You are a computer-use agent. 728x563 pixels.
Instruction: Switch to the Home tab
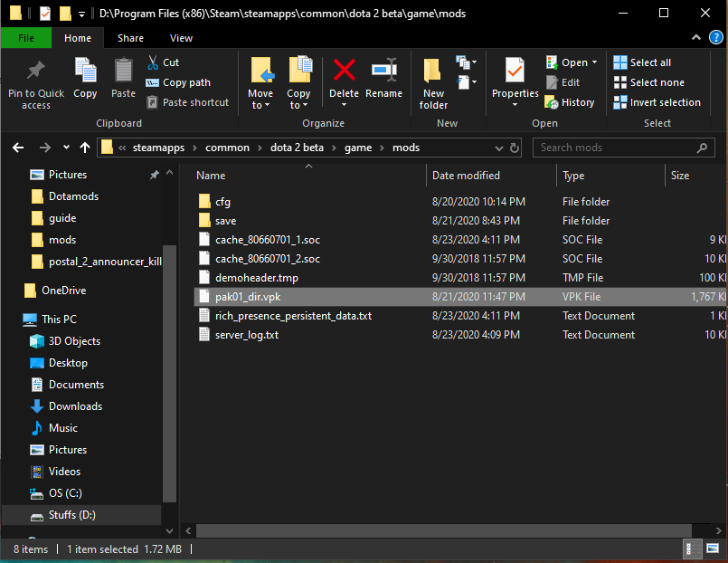78,38
